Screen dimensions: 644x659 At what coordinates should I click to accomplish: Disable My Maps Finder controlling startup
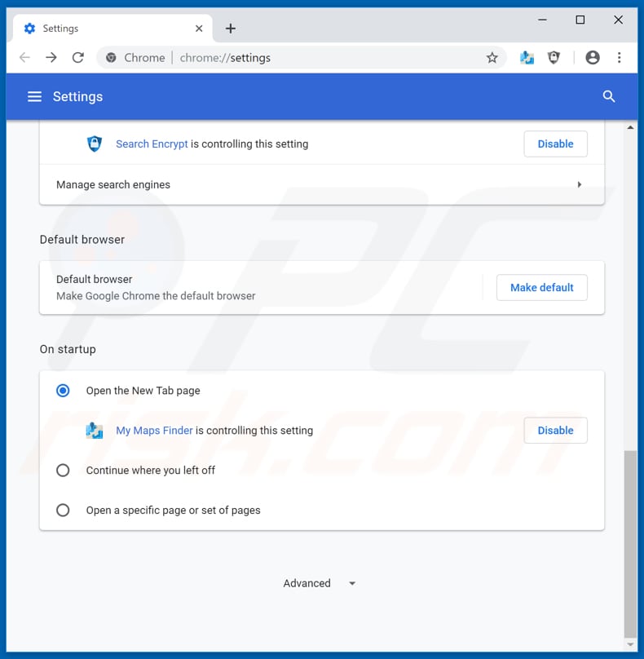pos(555,431)
